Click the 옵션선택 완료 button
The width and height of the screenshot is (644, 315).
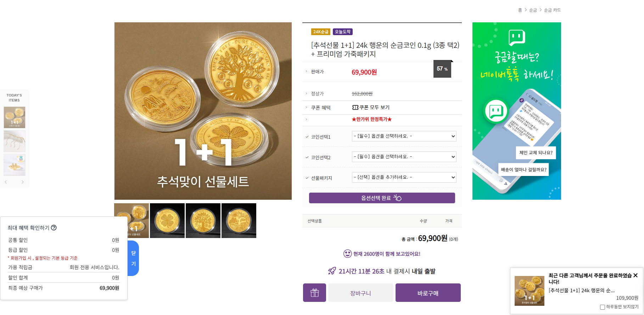coord(382,198)
